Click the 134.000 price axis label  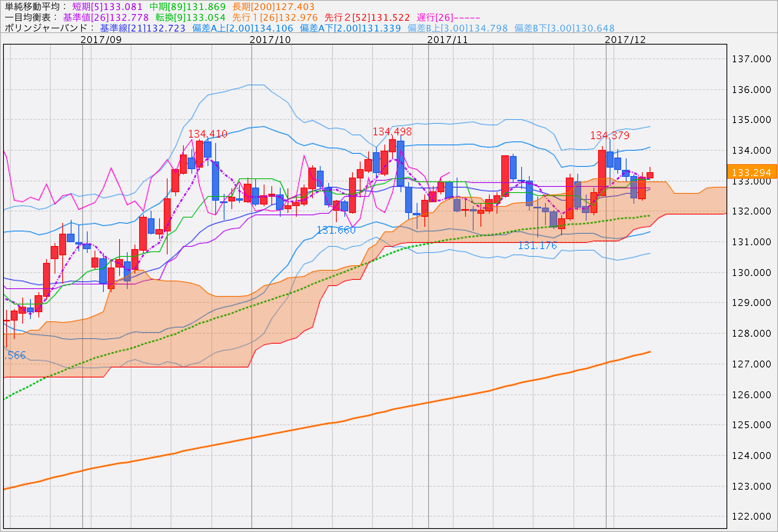[751, 150]
